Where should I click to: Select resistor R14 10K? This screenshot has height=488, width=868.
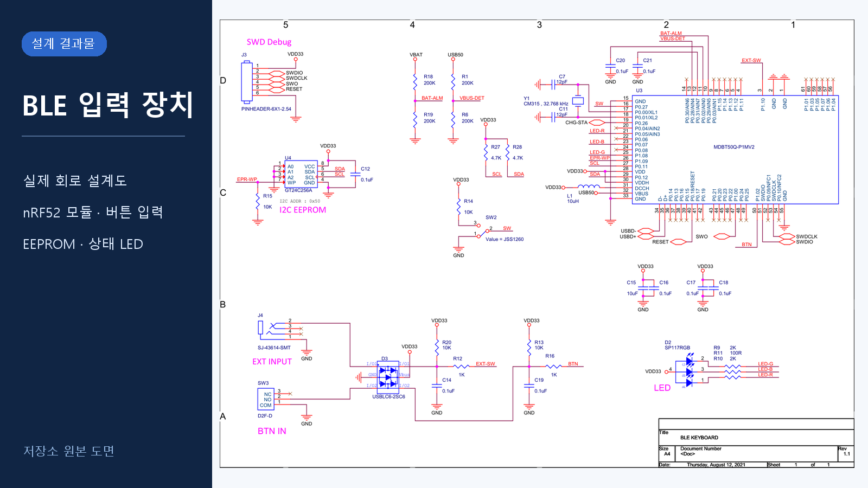[459, 207]
